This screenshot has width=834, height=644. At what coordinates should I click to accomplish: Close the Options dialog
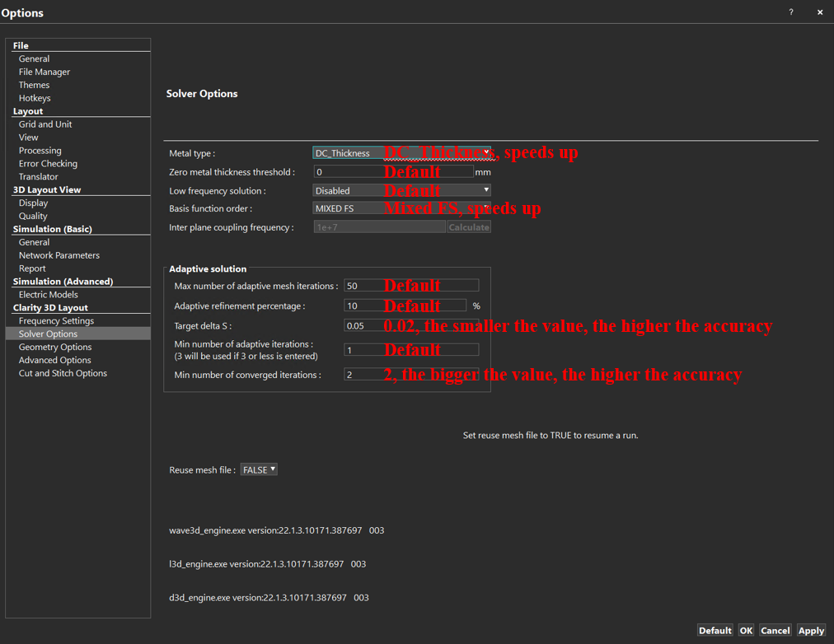(x=820, y=12)
